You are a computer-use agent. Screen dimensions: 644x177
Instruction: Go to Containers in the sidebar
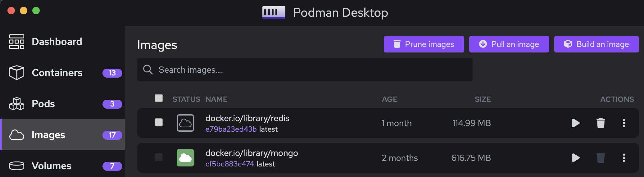click(x=57, y=73)
